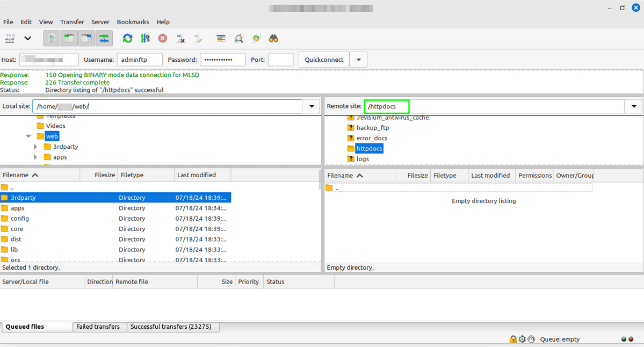
Task: Open the Site Manager icon
Action: pos(10,39)
